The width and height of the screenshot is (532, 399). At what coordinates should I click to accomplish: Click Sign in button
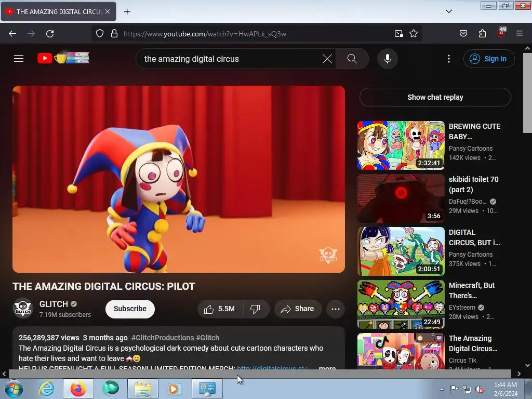489,59
